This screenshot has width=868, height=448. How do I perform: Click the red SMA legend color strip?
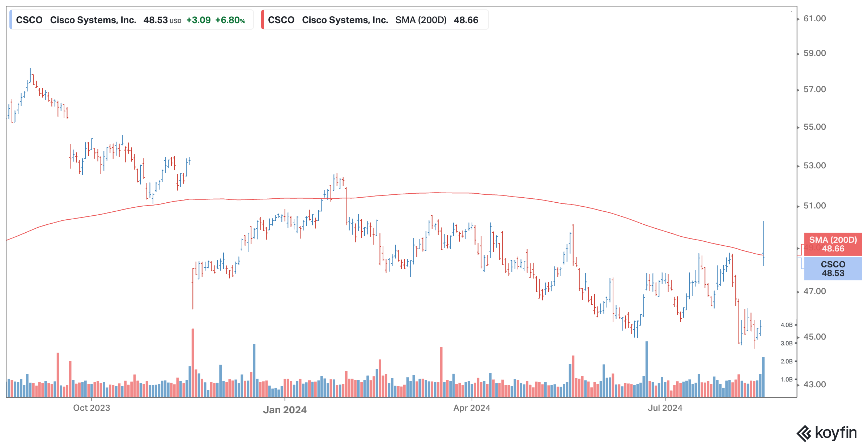pyautogui.click(x=263, y=20)
